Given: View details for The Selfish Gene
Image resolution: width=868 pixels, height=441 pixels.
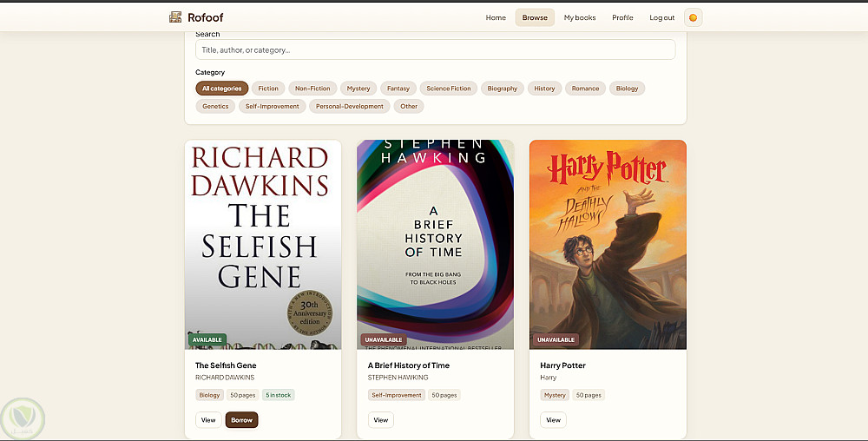Looking at the screenshot, I should click(208, 420).
